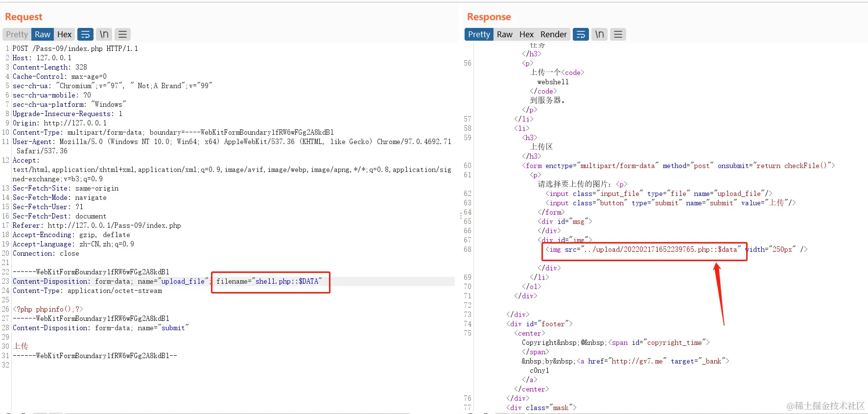Click the href="http://gv7.me" line in response
The height and width of the screenshot is (414, 868).
point(653,361)
